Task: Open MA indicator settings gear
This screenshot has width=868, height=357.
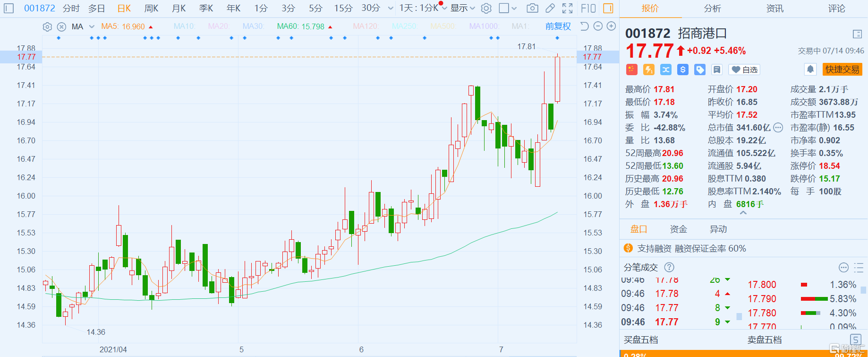Action: click(47, 27)
